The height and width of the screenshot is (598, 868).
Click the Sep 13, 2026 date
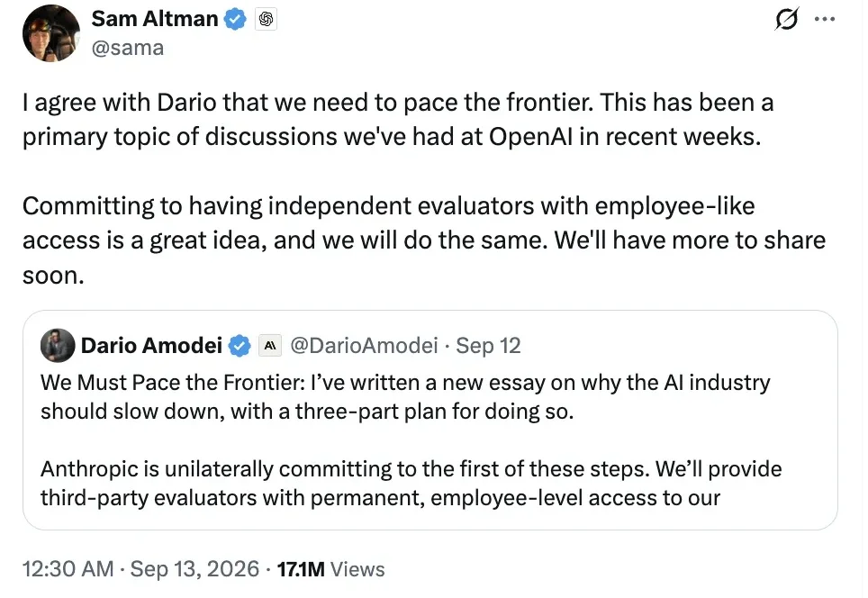coord(194,568)
